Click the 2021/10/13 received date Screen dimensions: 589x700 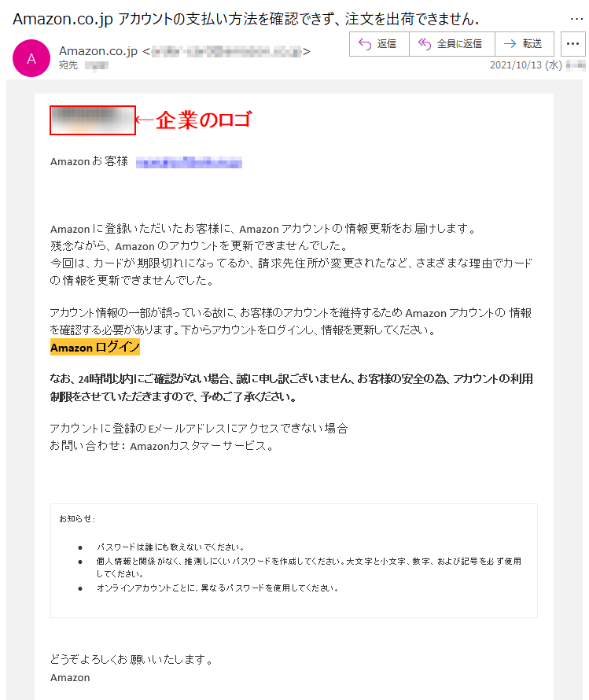click(525, 65)
